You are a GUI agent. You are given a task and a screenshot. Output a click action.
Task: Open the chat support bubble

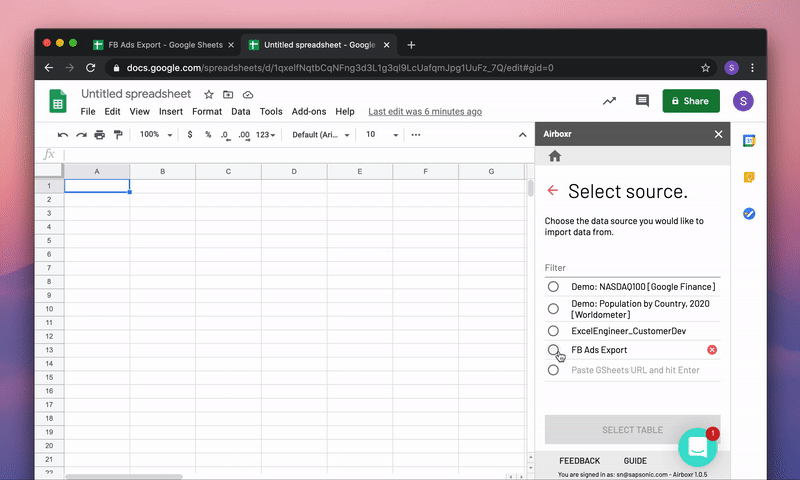pos(697,447)
